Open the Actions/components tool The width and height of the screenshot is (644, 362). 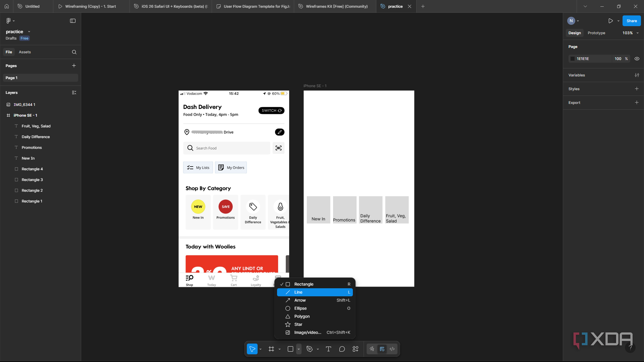(x=356, y=349)
